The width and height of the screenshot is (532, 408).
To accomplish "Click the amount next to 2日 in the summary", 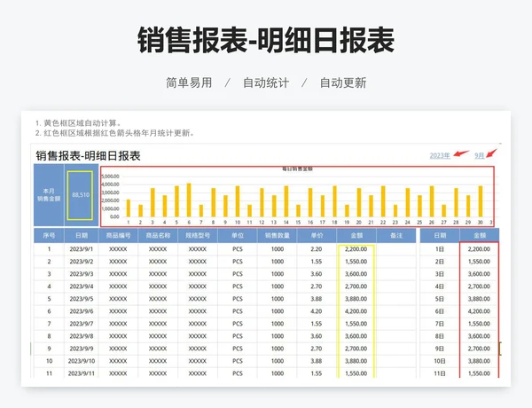I will click(x=479, y=262).
